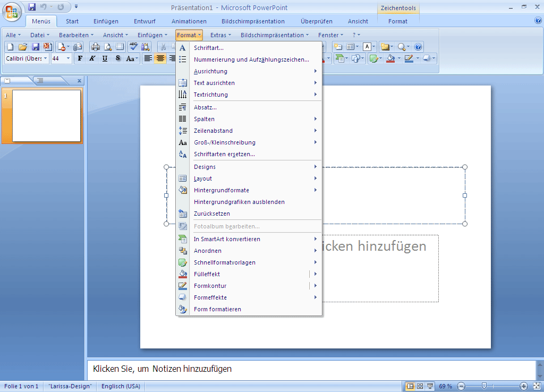Click the text shadow S icon
This screenshot has height=392, width=544.
[118, 58]
